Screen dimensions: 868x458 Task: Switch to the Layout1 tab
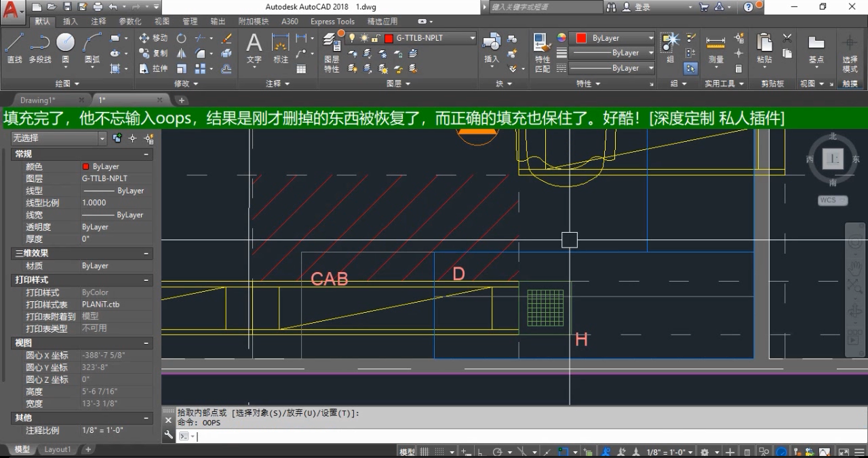57,449
